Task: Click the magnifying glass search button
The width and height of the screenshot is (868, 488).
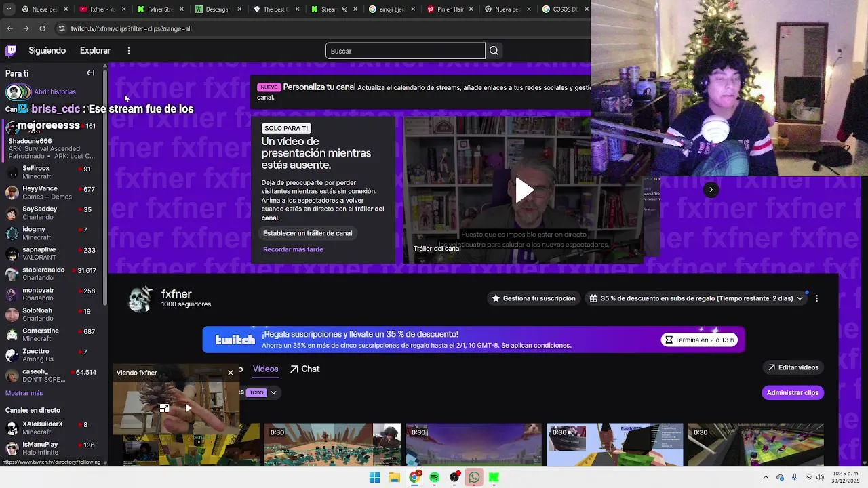Action: tap(494, 51)
